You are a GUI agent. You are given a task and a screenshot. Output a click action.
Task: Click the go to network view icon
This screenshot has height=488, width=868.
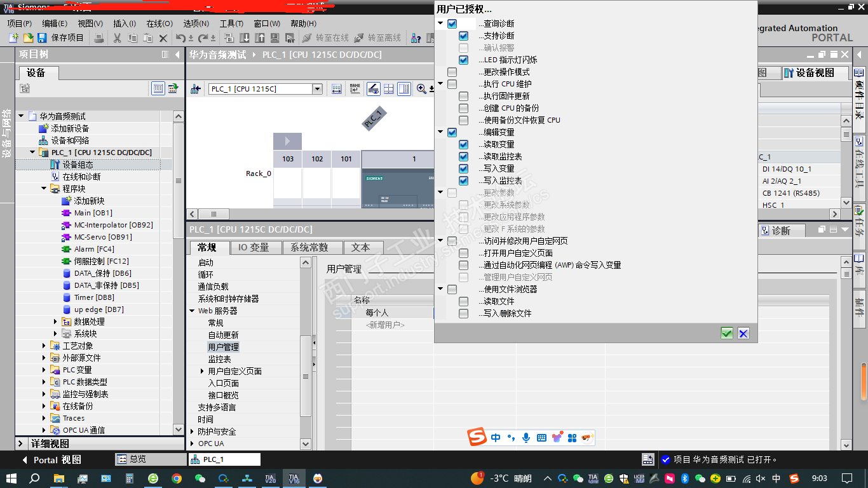point(195,89)
